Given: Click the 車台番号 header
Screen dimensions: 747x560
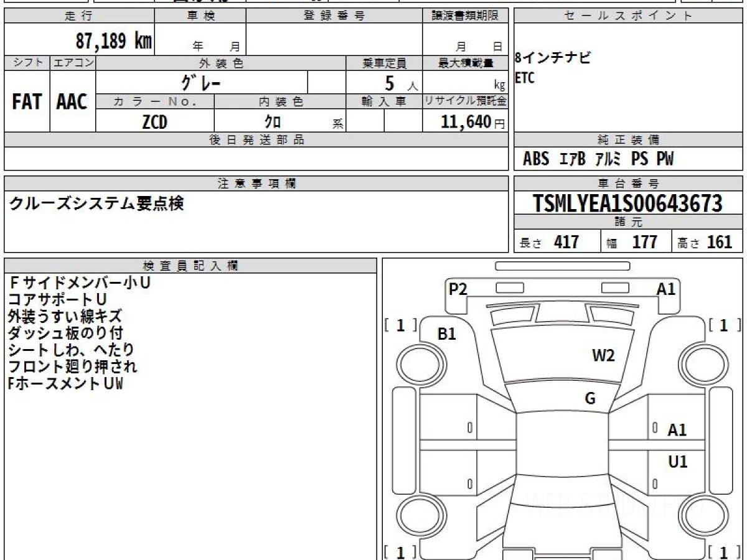Looking at the screenshot, I should [628, 184].
